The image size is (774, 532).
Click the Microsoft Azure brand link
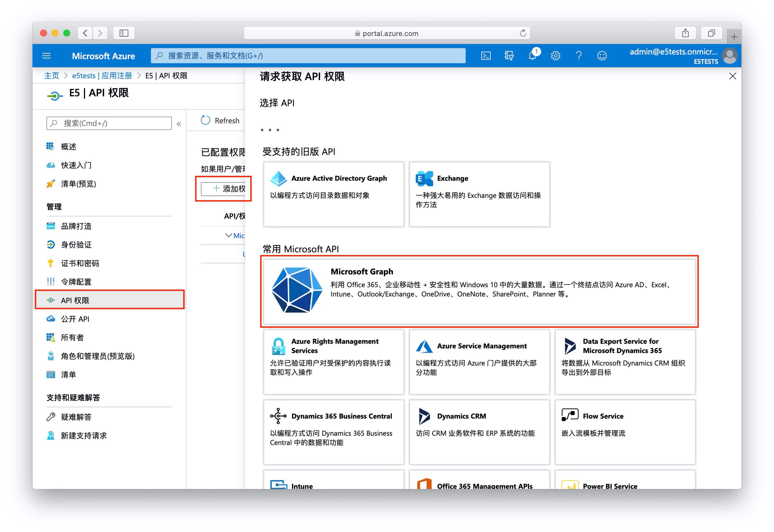(x=103, y=56)
